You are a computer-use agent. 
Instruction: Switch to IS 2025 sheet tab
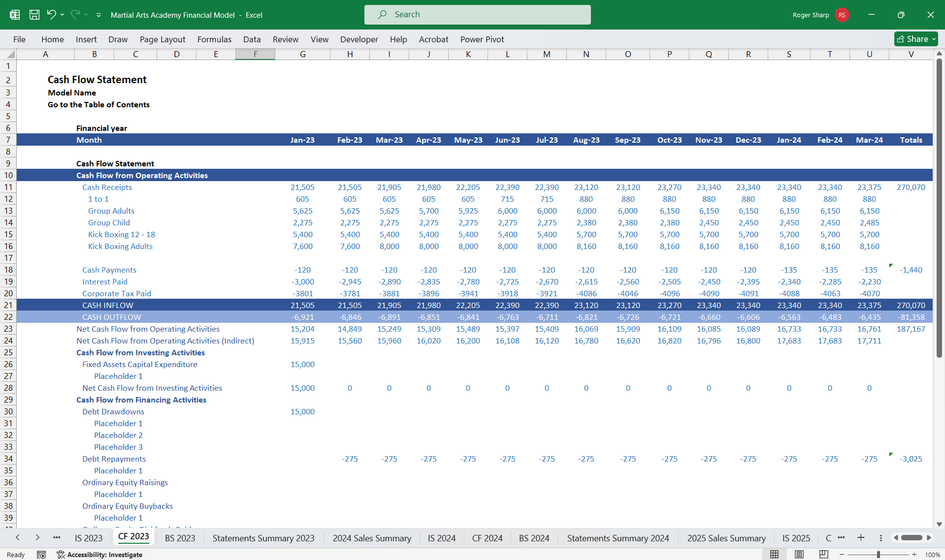click(796, 538)
